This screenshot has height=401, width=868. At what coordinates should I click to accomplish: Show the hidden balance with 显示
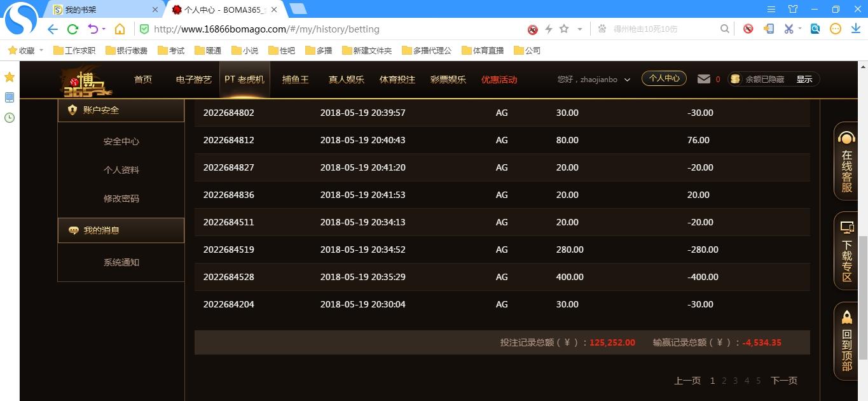pyautogui.click(x=804, y=80)
